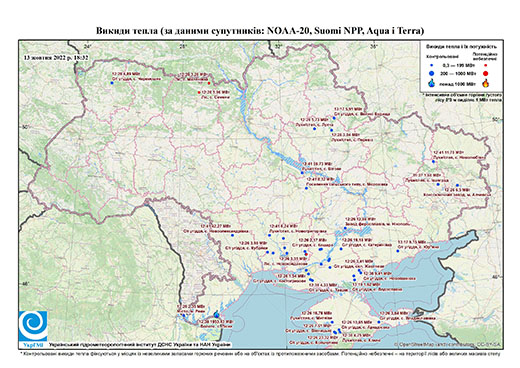Click the blue marker labeled 12:26 4.89 МВт
This screenshot has height=368, width=520.
pyautogui.click(x=112, y=83)
